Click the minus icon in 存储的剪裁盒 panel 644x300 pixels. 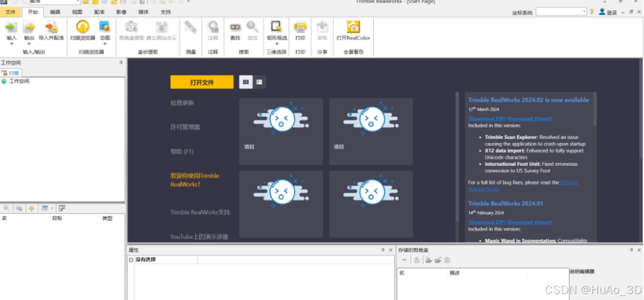pyautogui.click(x=404, y=260)
